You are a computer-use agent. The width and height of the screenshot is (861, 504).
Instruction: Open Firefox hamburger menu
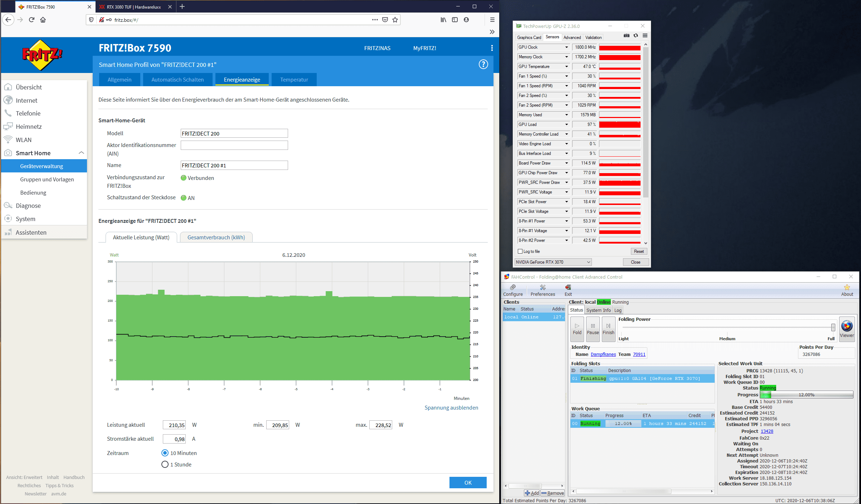coord(492,20)
